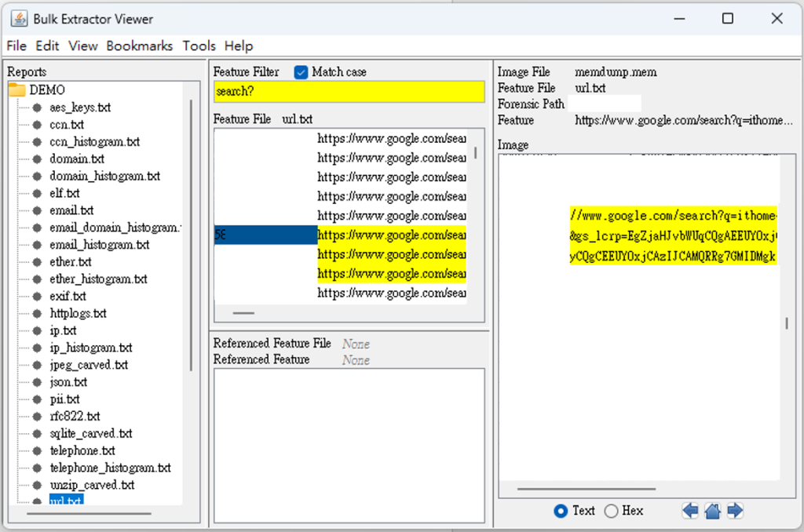Select json.txt report
Image resolution: width=804 pixels, height=532 pixels.
click(x=68, y=382)
